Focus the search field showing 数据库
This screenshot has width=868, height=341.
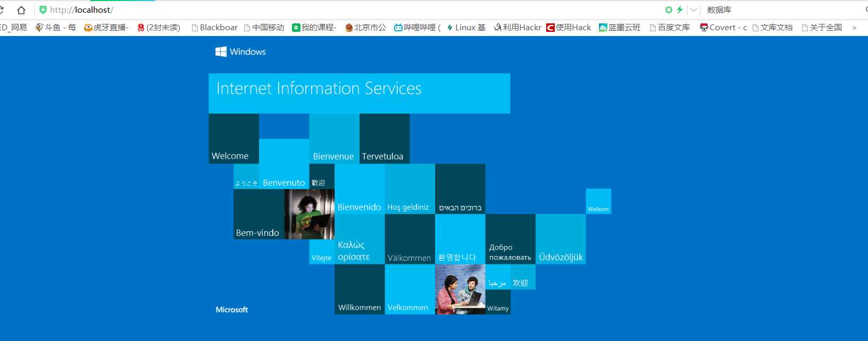[782, 10]
